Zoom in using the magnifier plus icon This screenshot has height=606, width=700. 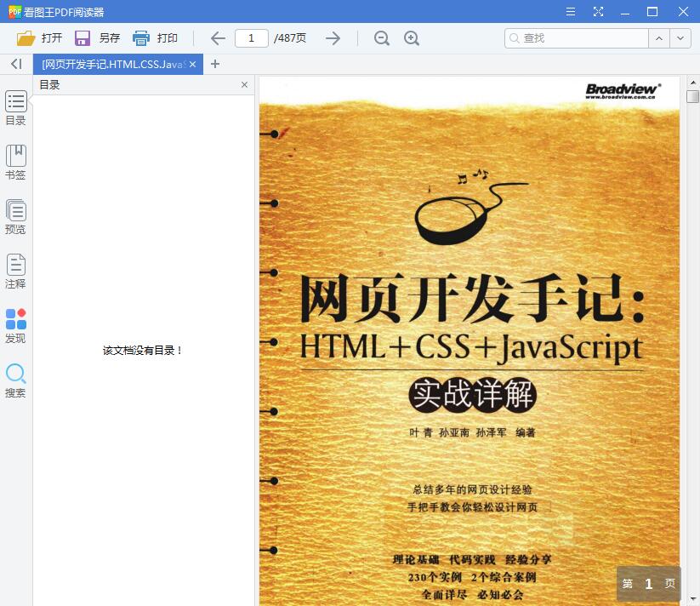tap(412, 37)
